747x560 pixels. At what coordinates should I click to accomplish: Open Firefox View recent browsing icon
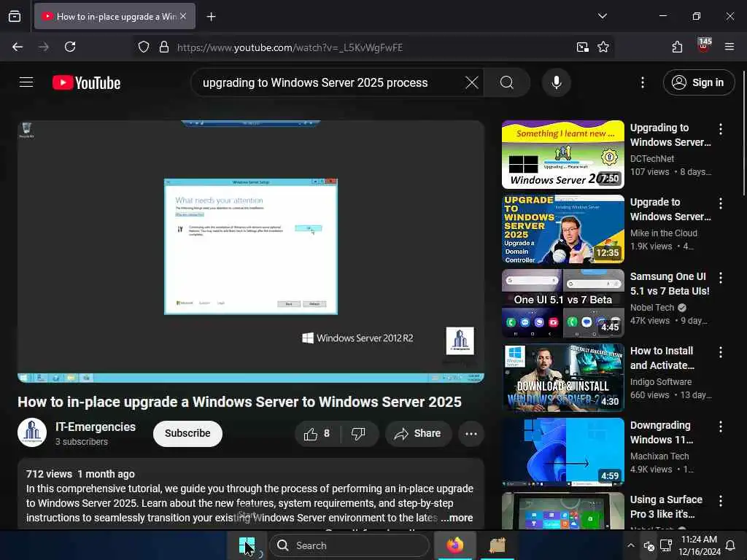[15, 16]
